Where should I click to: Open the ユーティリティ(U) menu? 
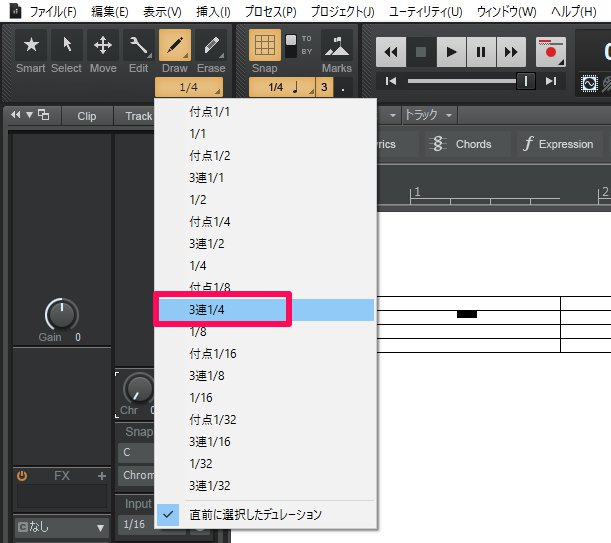point(426,12)
